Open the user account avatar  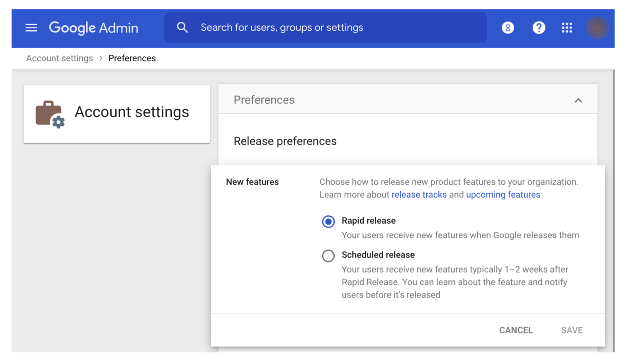[597, 28]
